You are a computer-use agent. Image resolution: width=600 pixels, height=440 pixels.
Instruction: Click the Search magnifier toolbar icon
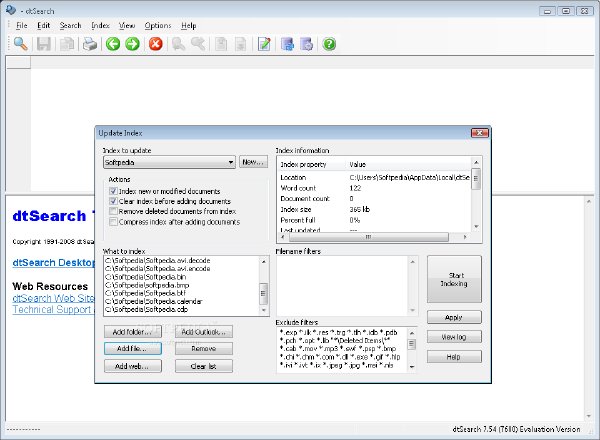(x=20, y=44)
